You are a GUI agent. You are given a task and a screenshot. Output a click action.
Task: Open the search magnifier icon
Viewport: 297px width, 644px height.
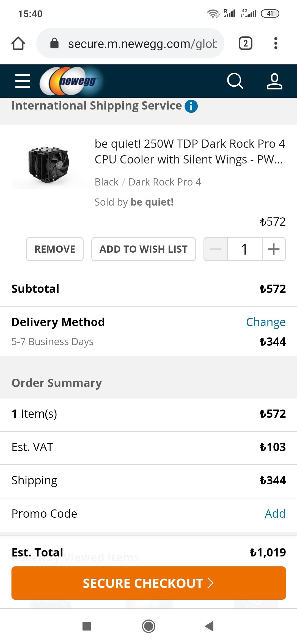(235, 81)
